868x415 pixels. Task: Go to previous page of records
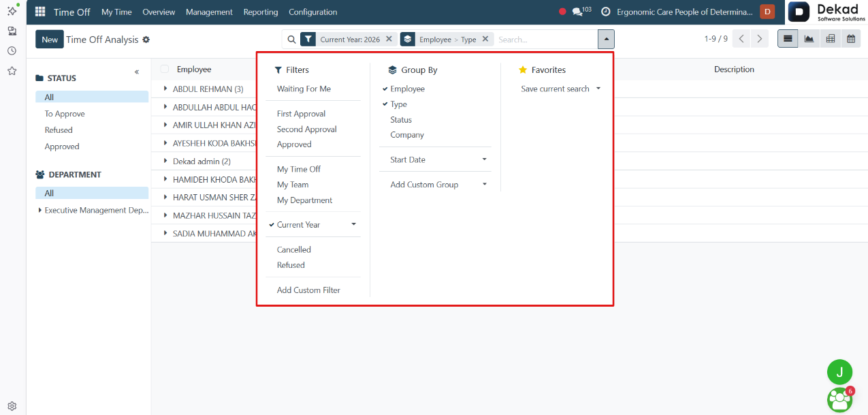click(x=742, y=39)
